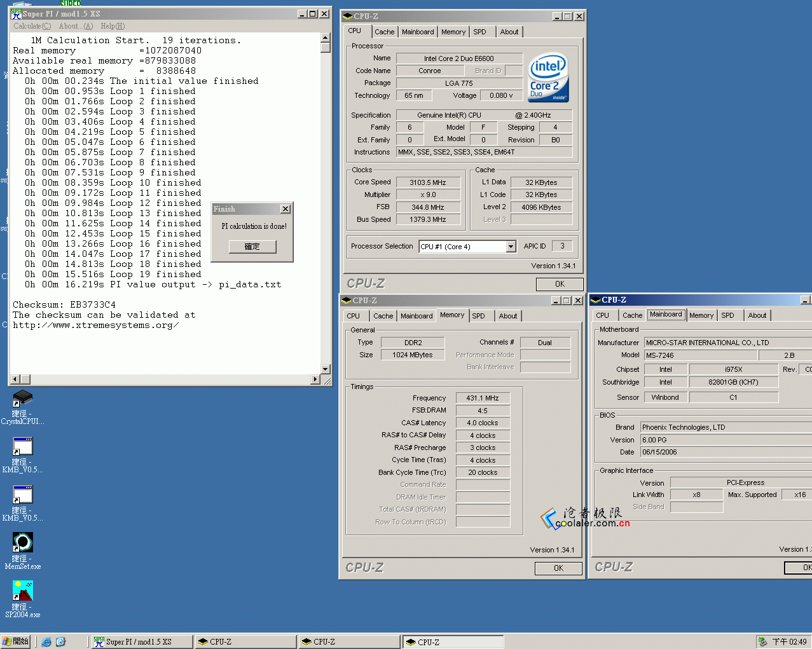The width and height of the screenshot is (812, 649).
Task: Click CPU-Z top window title icon
Action: [347, 16]
